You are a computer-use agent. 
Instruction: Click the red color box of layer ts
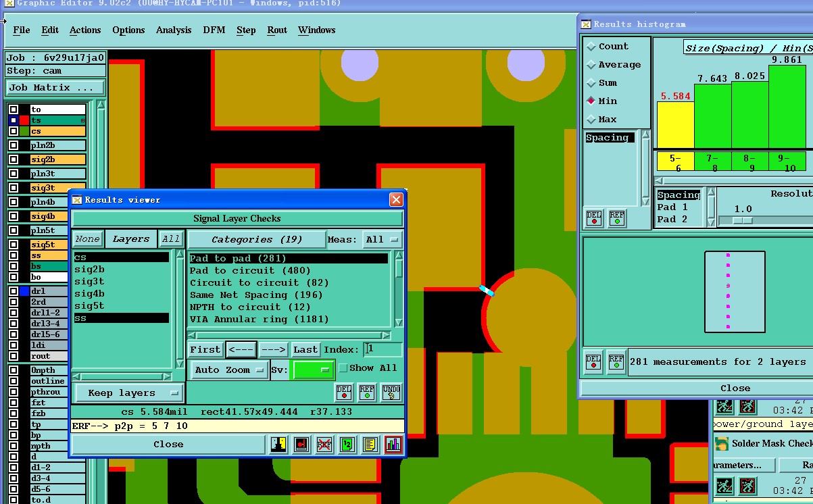point(24,120)
